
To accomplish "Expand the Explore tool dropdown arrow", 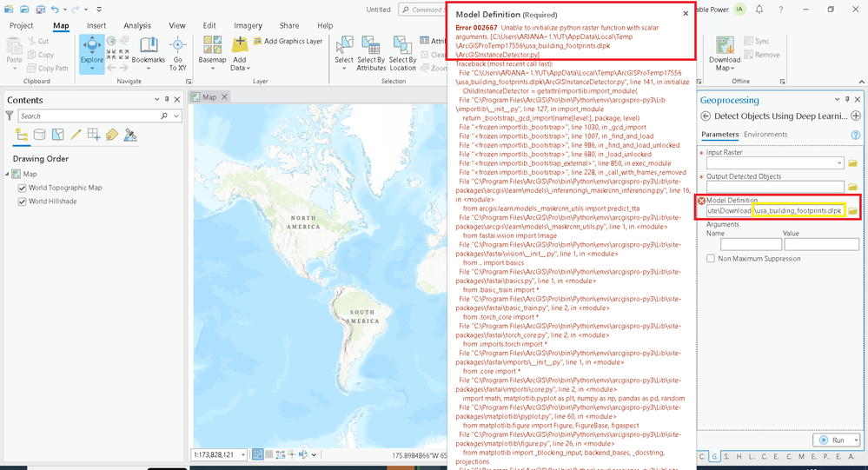I will pos(92,70).
